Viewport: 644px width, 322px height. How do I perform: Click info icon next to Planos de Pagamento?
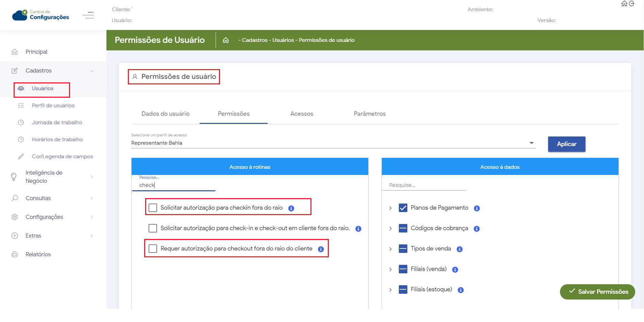coord(477,208)
